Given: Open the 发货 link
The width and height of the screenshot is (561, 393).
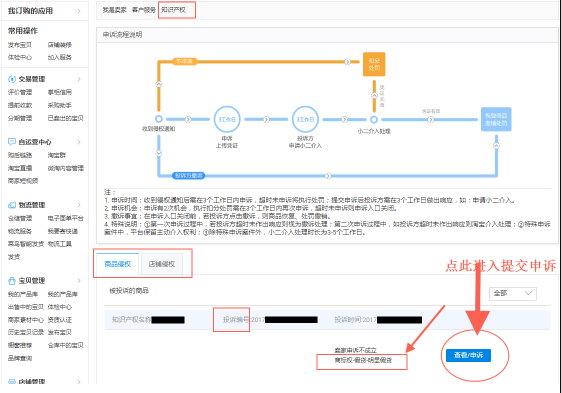Looking at the screenshot, I should point(14,257).
